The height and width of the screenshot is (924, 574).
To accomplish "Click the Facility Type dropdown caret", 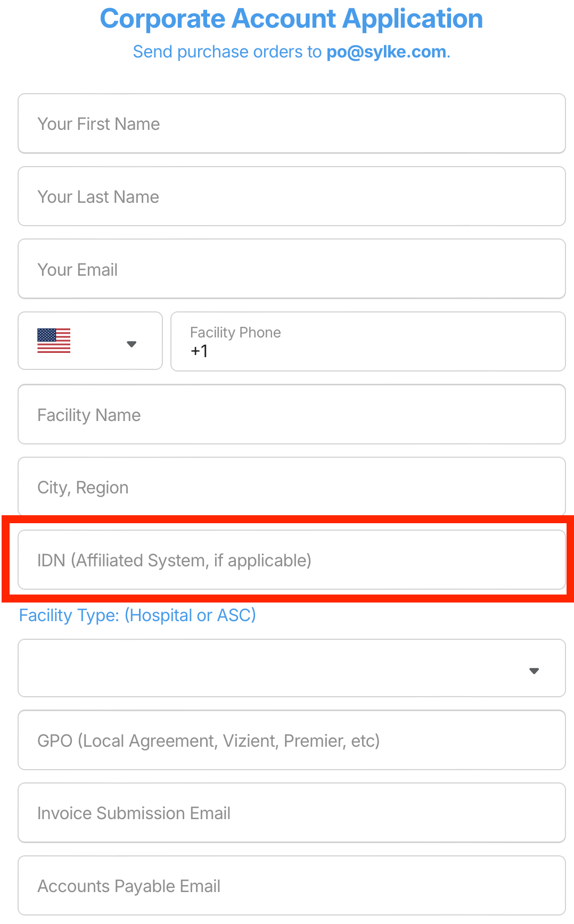I will coord(534,671).
